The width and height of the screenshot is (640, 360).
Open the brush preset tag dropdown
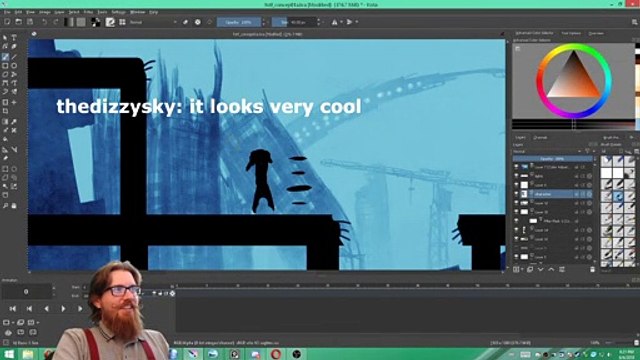pos(609,151)
